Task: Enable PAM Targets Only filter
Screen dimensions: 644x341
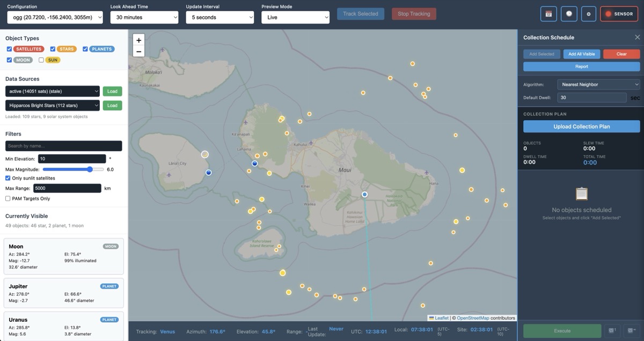Action: tap(8, 198)
